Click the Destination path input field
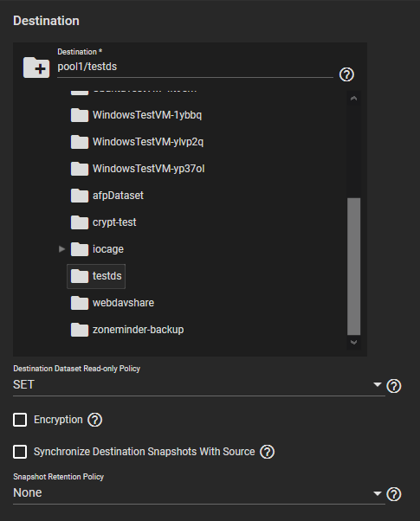The image size is (420, 521). (x=195, y=67)
